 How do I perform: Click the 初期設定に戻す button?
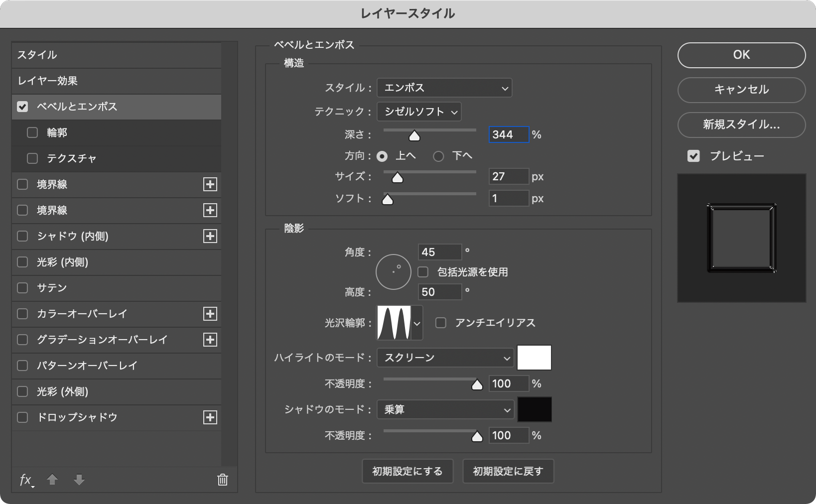click(508, 471)
